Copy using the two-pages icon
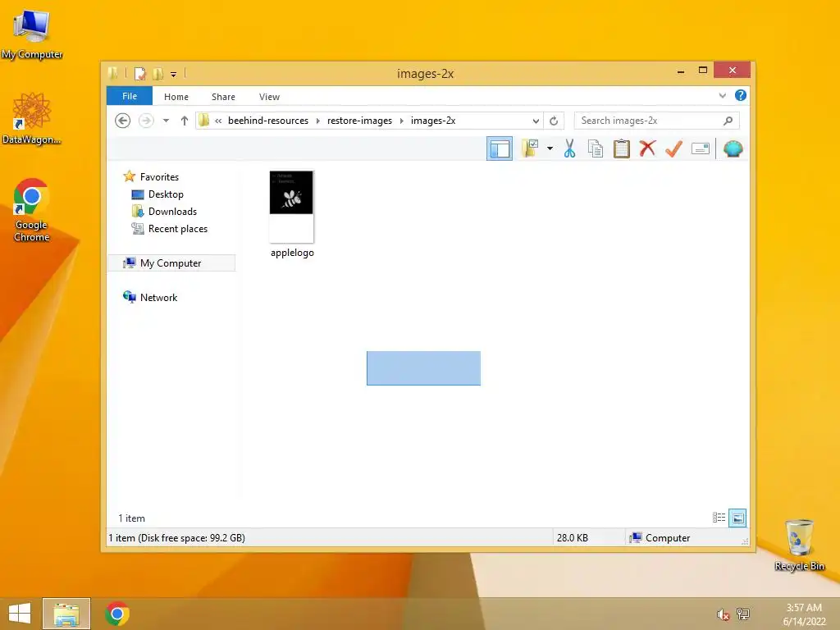 point(596,148)
